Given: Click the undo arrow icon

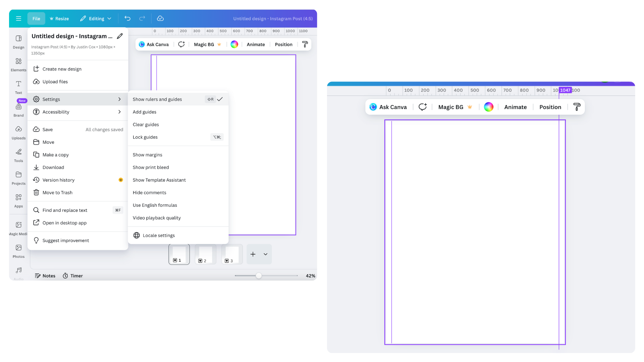Looking at the screenshot, I should point(127,18).
